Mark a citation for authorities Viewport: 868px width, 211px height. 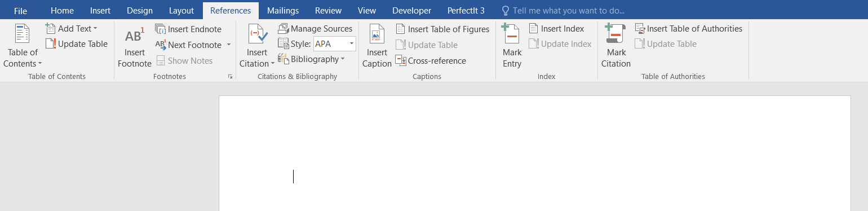point(616,45)
